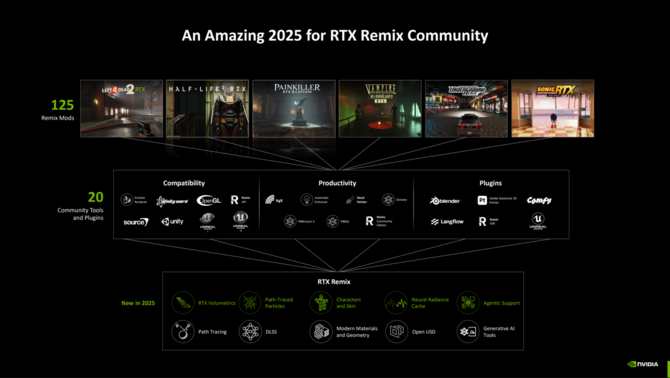Screen dimensions: 670x378
Task: Click the Compatibility heading
Action: point(184,183)
